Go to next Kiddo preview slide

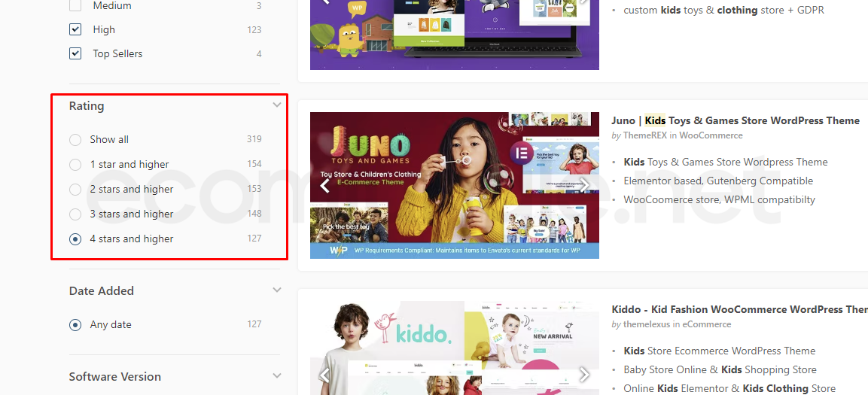584,375
